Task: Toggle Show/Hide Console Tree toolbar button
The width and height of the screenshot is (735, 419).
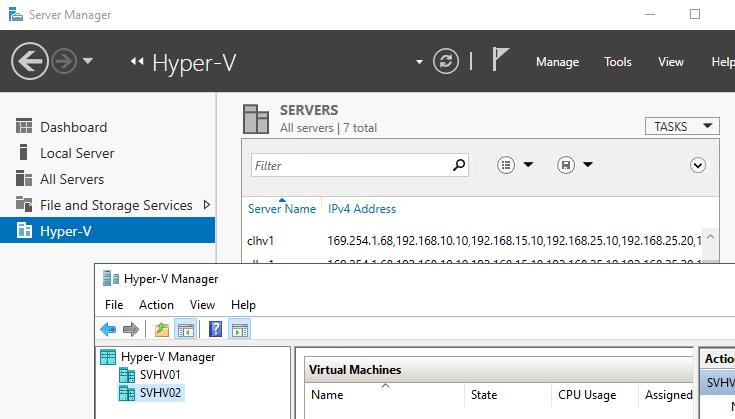Action: (185, 329)
